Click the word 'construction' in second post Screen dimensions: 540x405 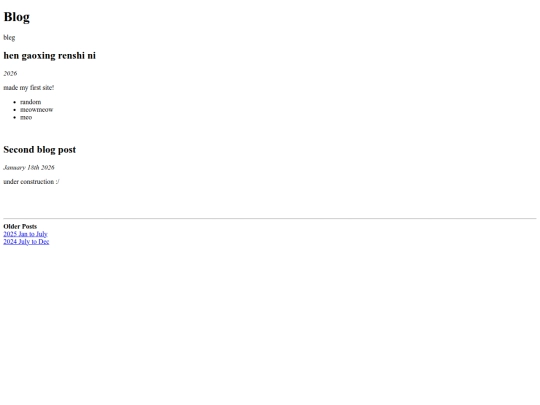(37, 181)
